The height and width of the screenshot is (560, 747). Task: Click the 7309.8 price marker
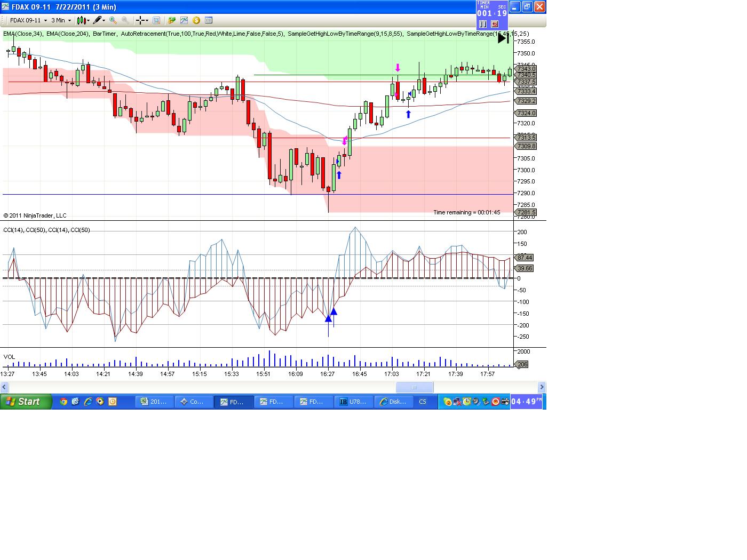[526, 146]
